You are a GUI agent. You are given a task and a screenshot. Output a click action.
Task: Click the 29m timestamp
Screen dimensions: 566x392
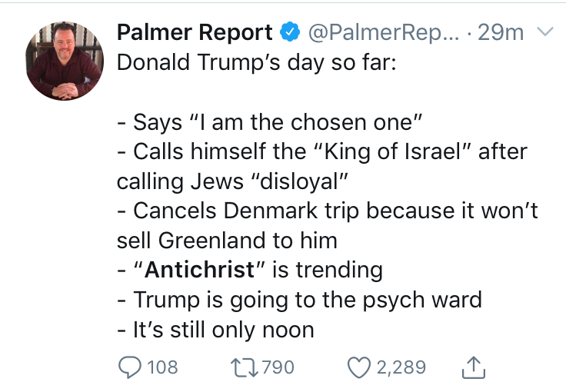tap(501, 32)
